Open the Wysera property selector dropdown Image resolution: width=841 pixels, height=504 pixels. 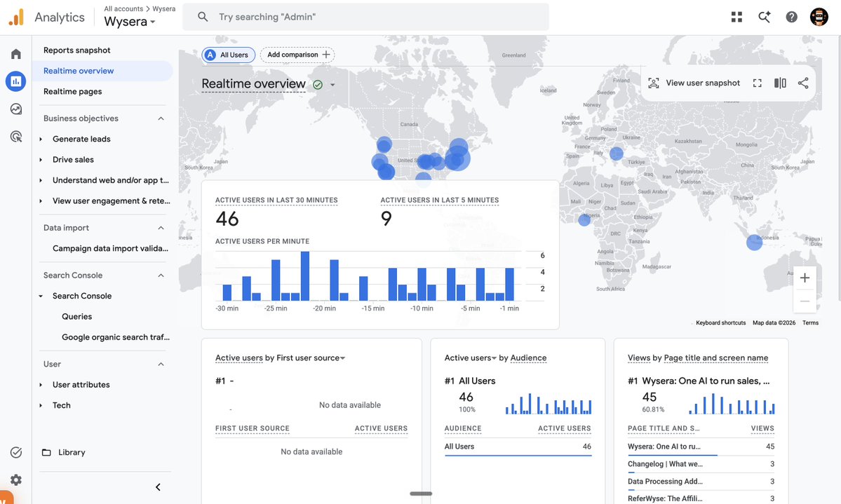pyautogui.click(x=130, y=22)
